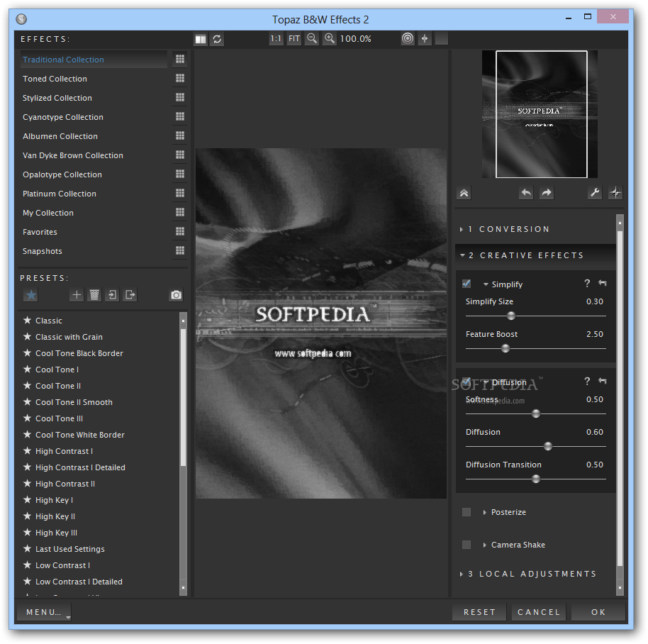Screen dimensions: 648x644
Task: Toggle favorite star for Classic preset
Action: point(27,321)
